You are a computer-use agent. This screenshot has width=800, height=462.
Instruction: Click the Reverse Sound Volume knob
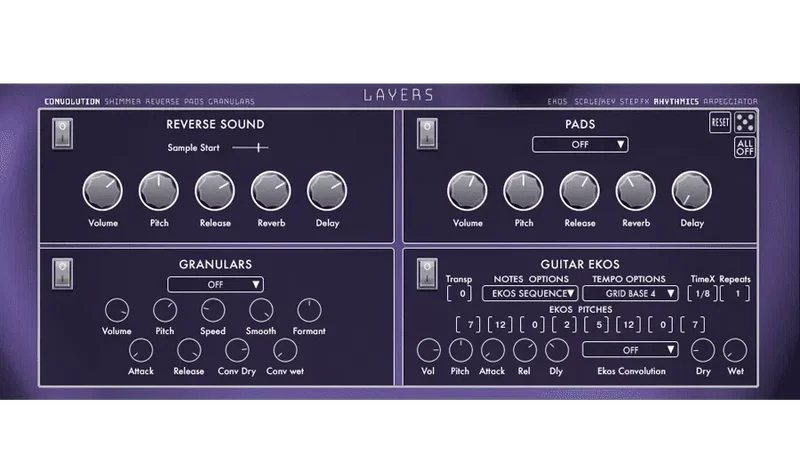pos(103,191)
